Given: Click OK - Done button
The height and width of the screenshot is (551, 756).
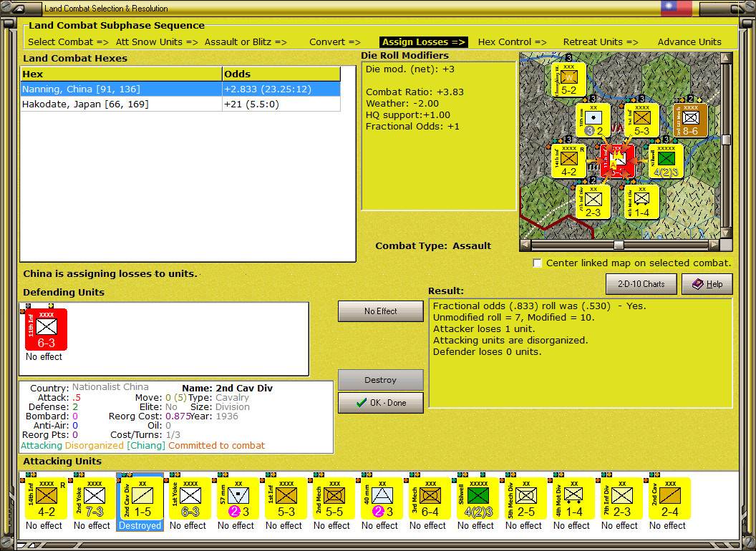Looking at the screenshot, I should click(x=380, y=403).
